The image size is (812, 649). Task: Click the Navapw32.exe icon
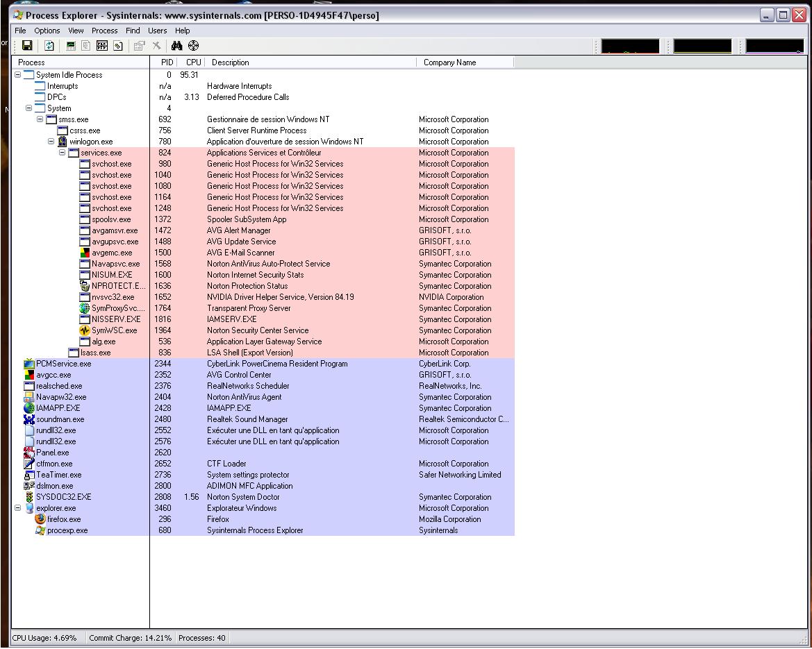[x=29, y=398]
